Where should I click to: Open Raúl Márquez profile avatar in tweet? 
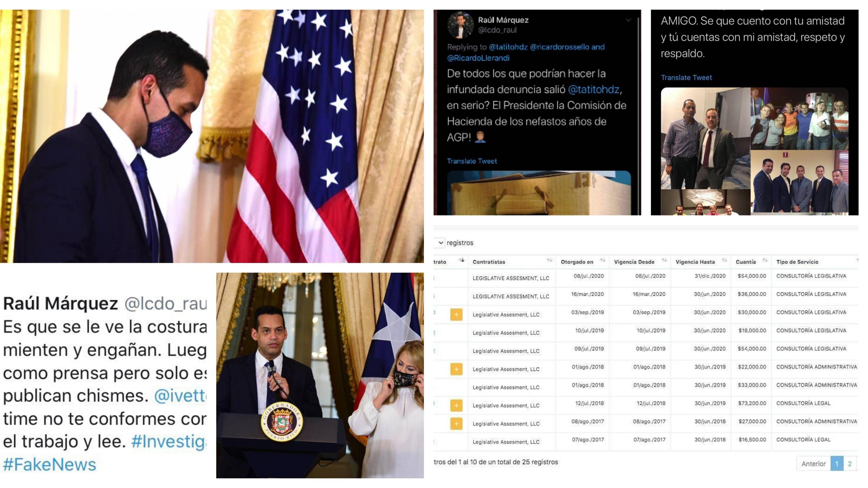click(460, 25)
